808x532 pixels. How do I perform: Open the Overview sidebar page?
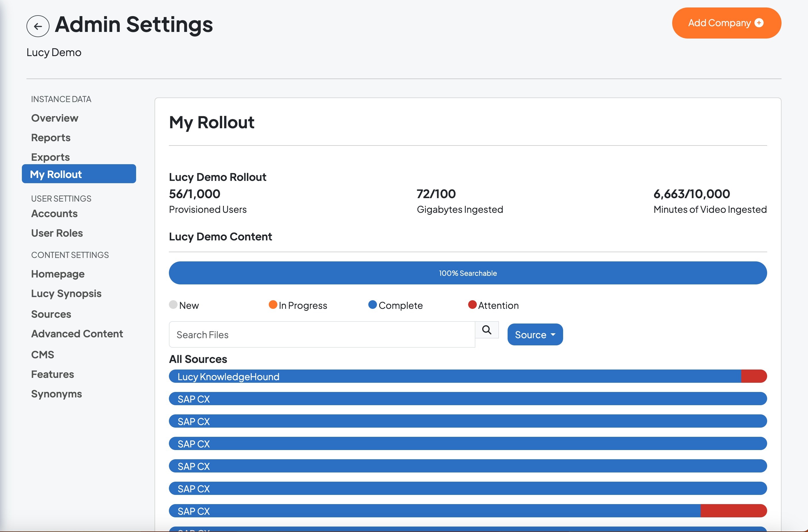tap(55, 118)
